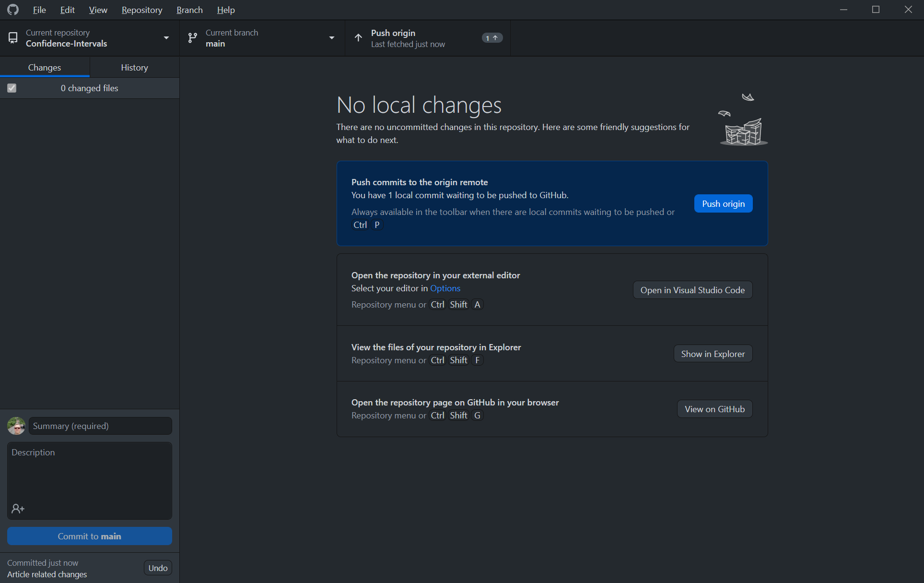Click Open in Visual Studio Code
924x583 pixels.
(x=692, y=290)
